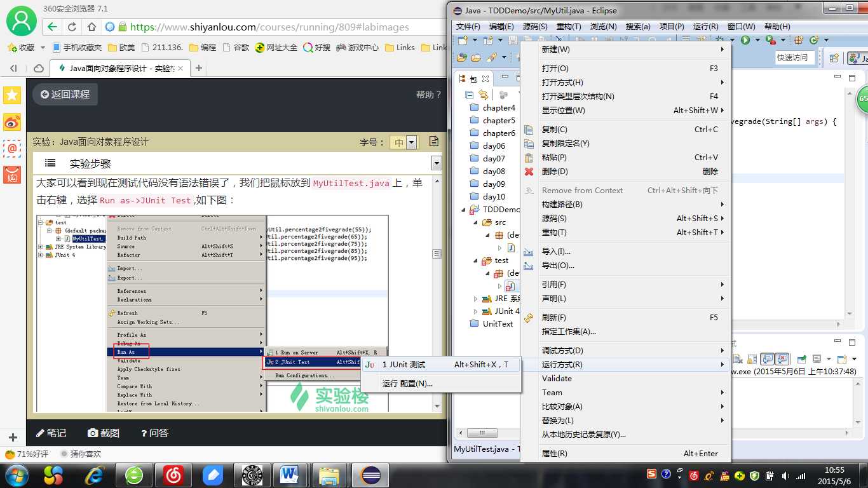
Task: Open the 实验步骤 section dropdown
Action: tap(436, 163)
